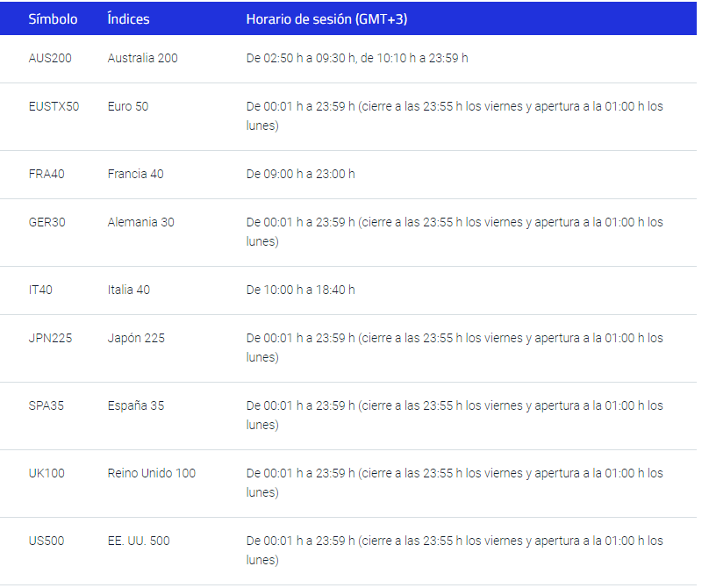The image size is (709, 588).
Task: Click the session schedule in the Japón 225 row
Action: [x=455, y=348]
